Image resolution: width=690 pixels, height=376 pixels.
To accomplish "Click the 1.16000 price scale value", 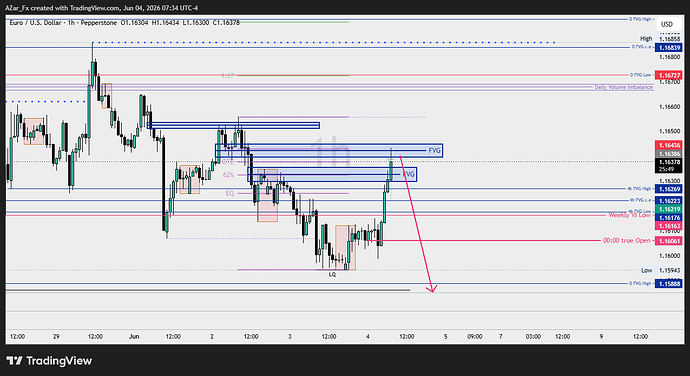I will coord(669,255).
